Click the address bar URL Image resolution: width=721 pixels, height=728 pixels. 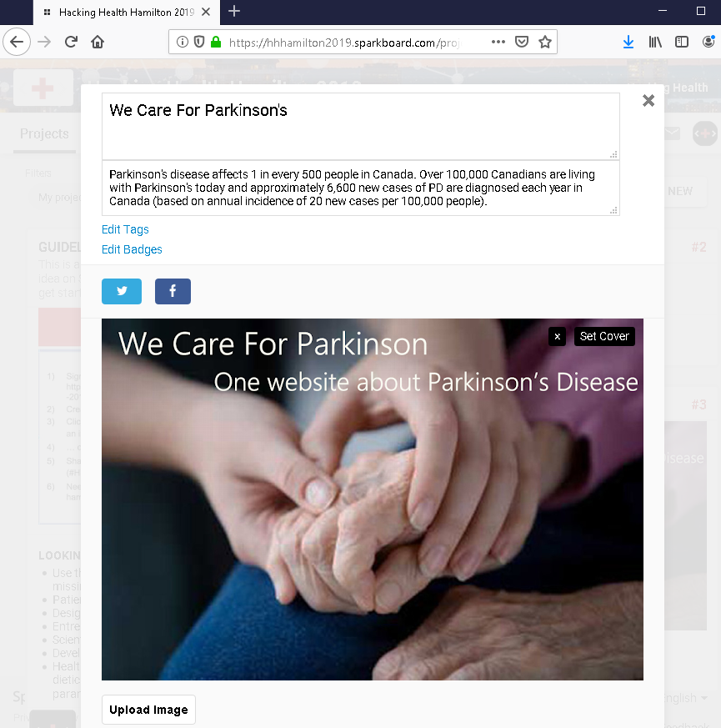pos(343,43)
